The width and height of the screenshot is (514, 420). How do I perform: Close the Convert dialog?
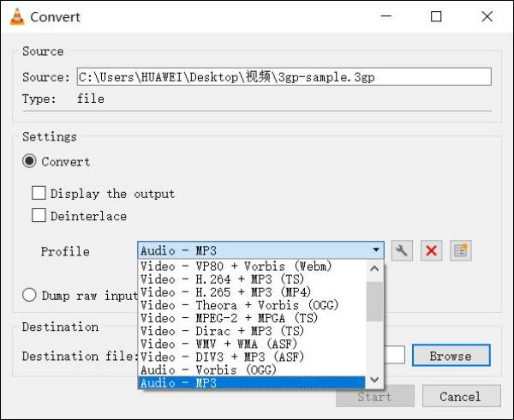pos(487,16)
